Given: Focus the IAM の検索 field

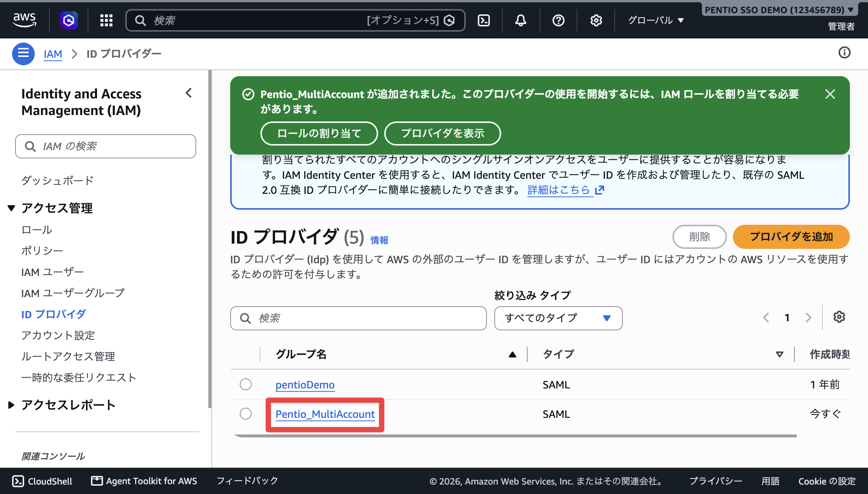Looking at the screenshot, I should (106, 146).
